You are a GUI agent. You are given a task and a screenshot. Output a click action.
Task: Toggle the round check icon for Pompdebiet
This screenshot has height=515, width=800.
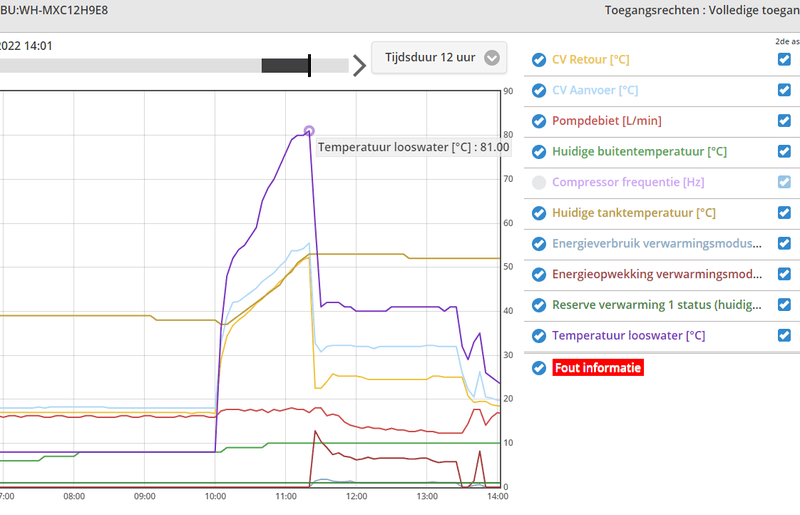tap(539, 122)
